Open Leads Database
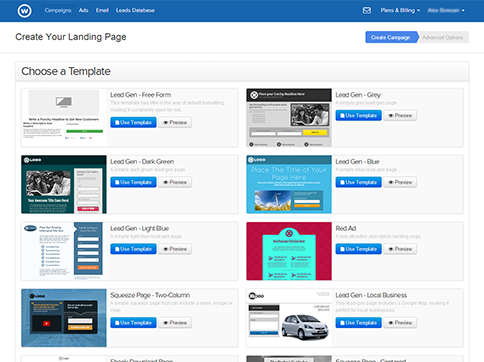The width and height of the screenshot is (484, 362). (135, 10)
